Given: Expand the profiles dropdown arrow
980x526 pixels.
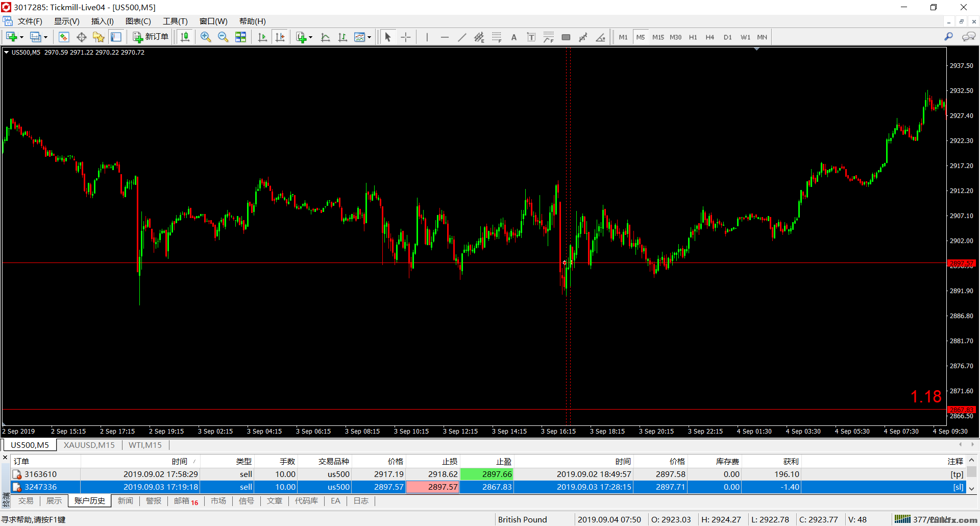Looking at the screenshot, I should pos(45,37).
